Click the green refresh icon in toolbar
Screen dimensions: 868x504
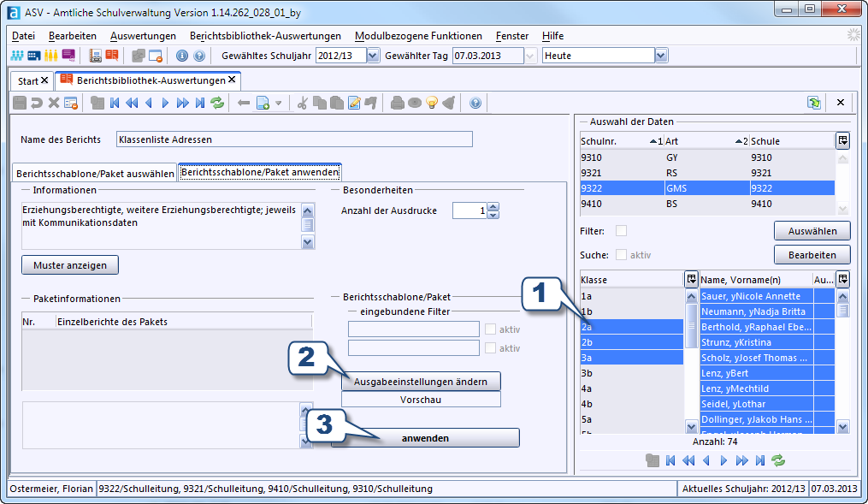coord(217,103)
